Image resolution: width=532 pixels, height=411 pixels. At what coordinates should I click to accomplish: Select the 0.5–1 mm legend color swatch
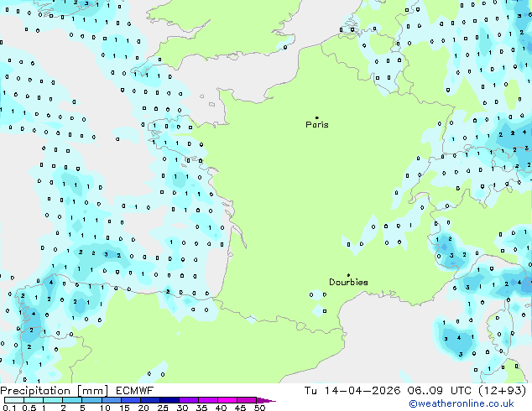[34, 400]
